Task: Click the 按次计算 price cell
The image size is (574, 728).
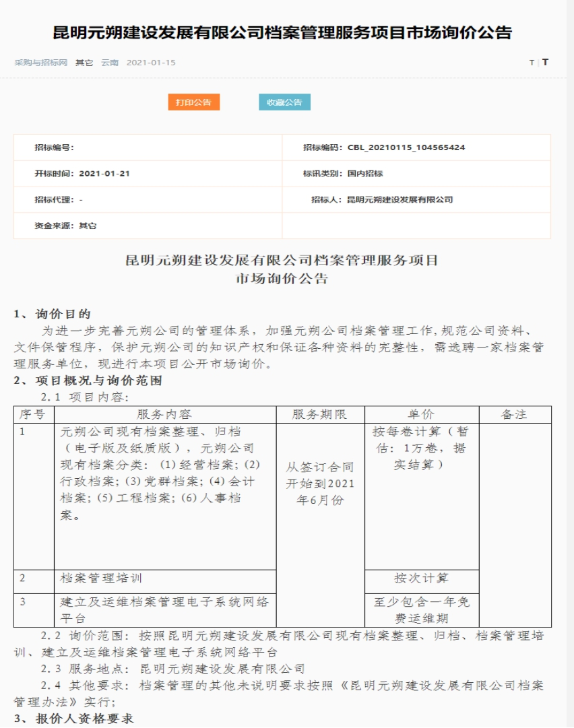Action: coord(421,578)
